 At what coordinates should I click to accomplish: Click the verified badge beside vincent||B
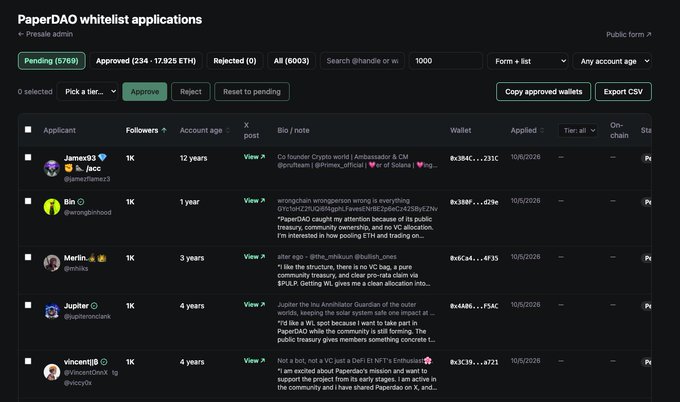(x=104, y=362)
